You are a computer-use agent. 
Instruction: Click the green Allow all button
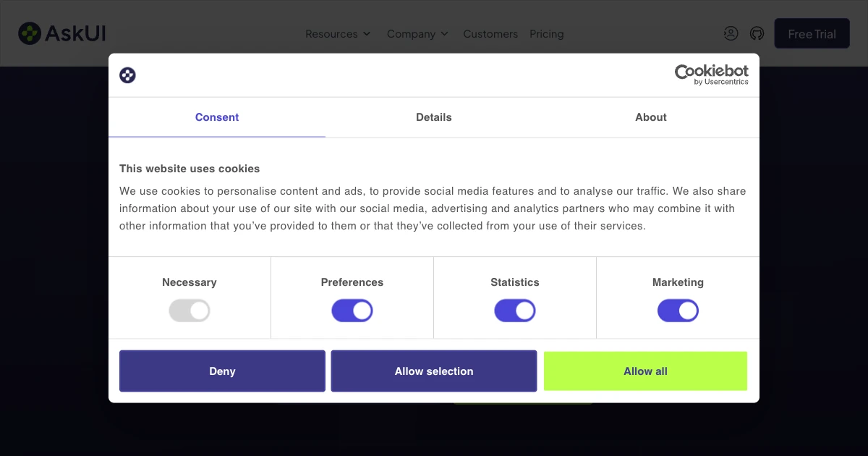pyautogui.click(x=645, y=371)
